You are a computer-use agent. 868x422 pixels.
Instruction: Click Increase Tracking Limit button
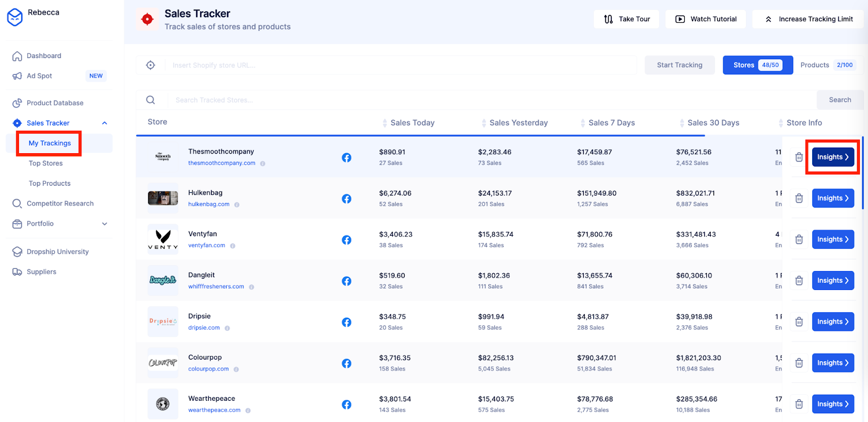click(808, 19)
